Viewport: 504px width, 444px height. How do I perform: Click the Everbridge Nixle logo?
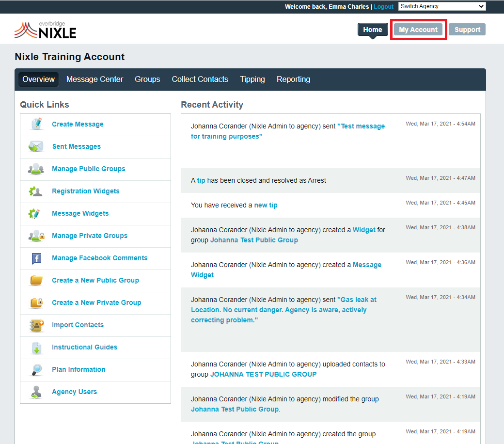(x=46, y=30)
